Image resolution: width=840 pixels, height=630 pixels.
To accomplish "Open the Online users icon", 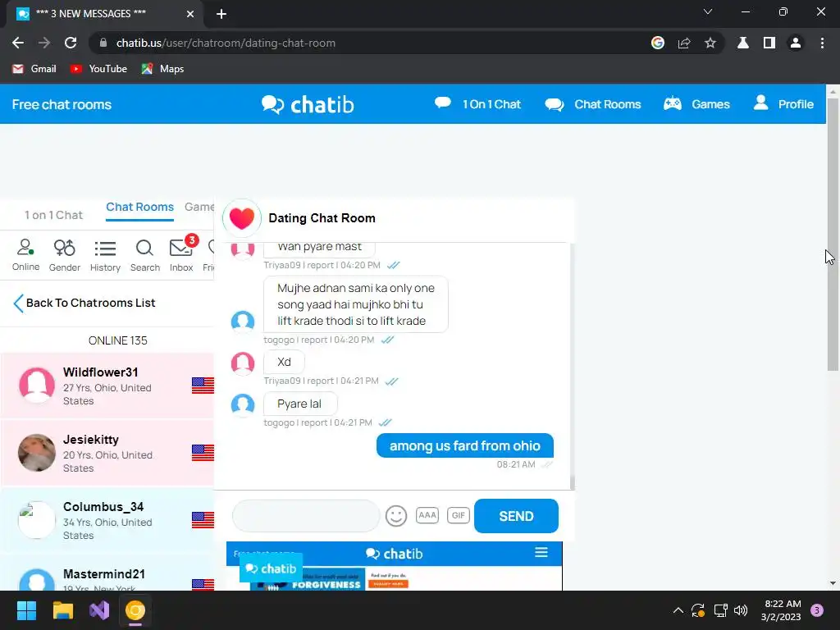I will coord(25,255).
